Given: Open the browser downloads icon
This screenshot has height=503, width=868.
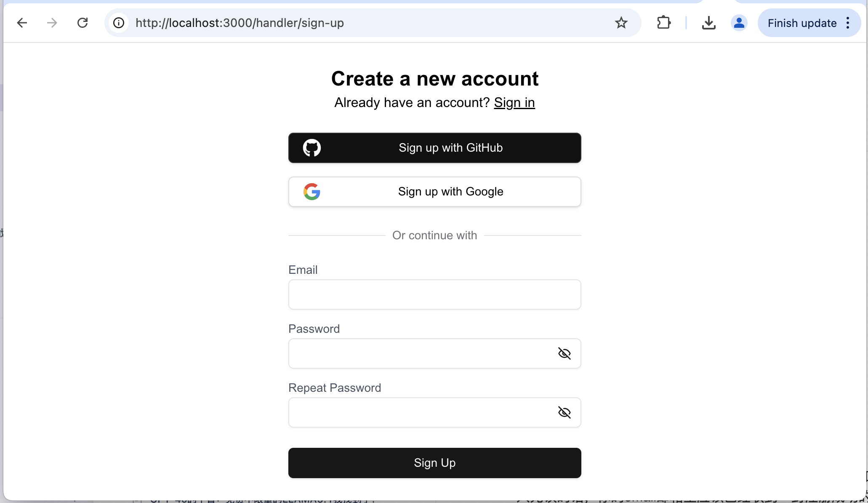Looking at the screenshot, I should click(709, 23).
